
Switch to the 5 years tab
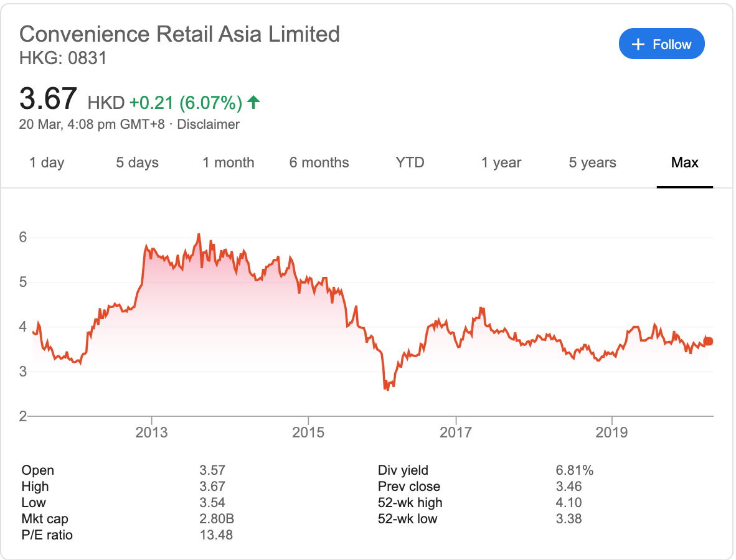pos(592,163)
